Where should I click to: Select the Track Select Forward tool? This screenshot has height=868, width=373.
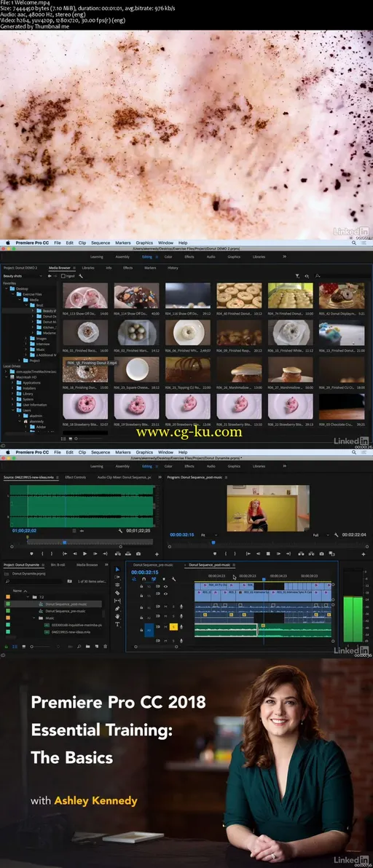117,577
